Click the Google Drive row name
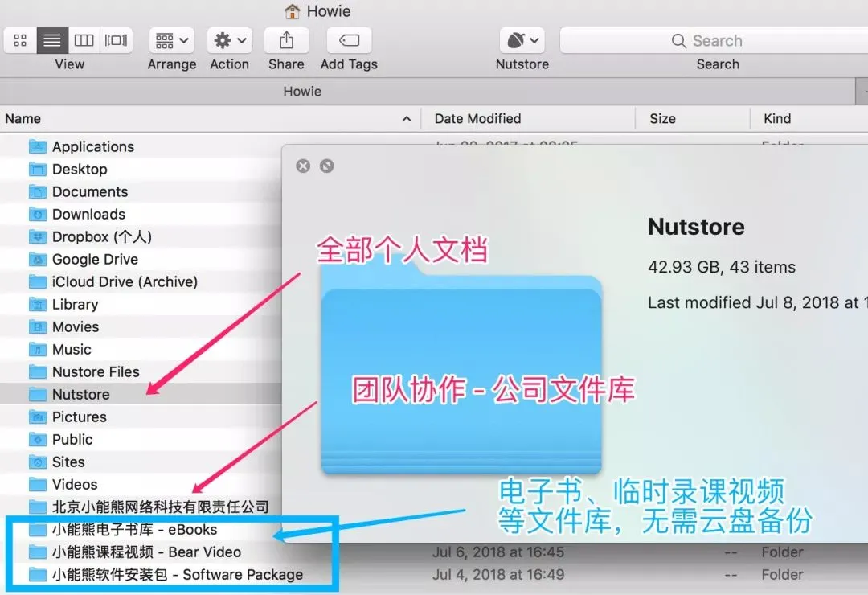 [95, 259]
